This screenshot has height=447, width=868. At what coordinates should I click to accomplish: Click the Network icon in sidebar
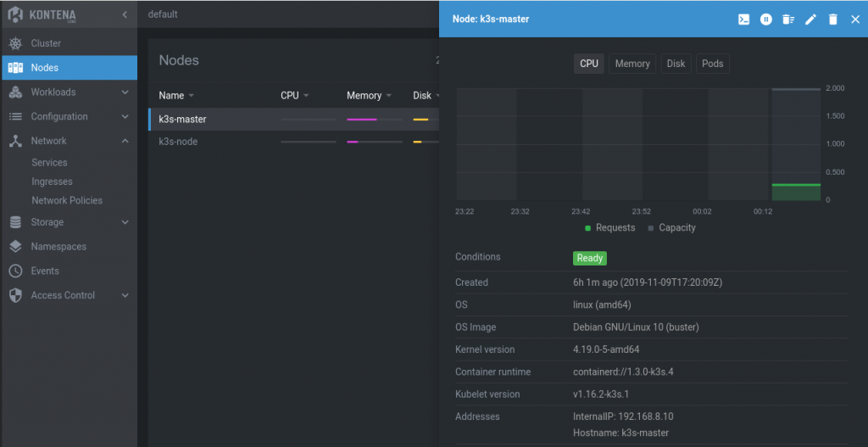[15, 141]
